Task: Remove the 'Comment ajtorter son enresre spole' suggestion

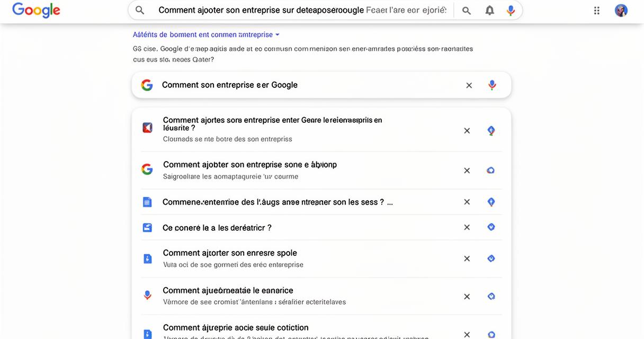Action: [x=467, y=258]
